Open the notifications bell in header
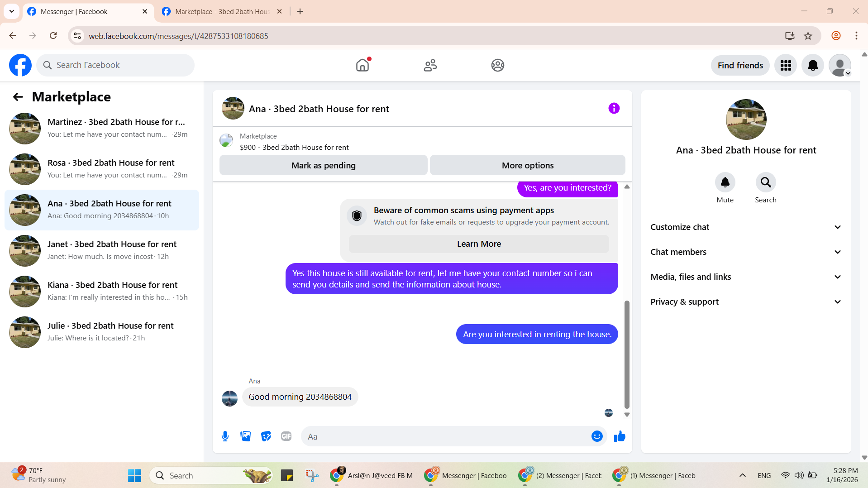 [x=813, y=66]
